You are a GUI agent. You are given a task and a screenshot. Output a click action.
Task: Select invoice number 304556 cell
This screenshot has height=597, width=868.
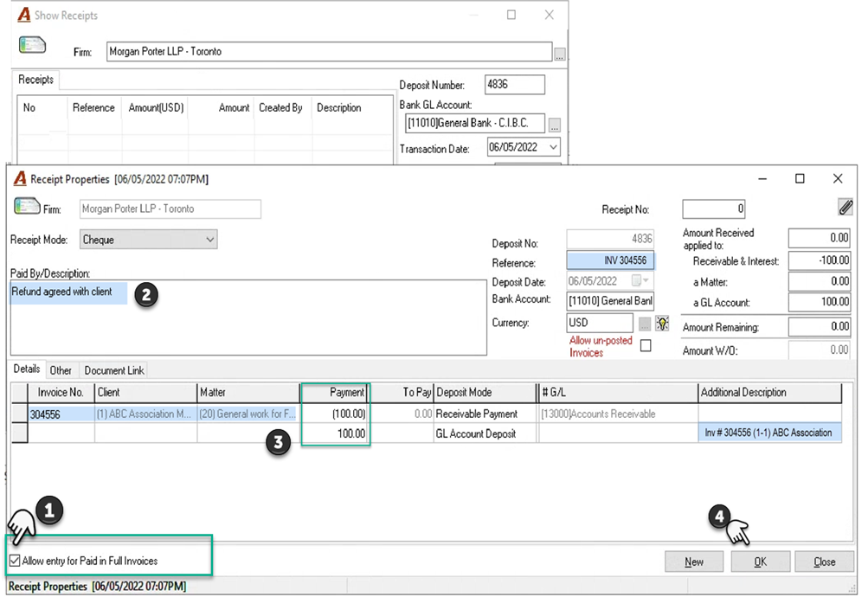[x=61, y=414]
